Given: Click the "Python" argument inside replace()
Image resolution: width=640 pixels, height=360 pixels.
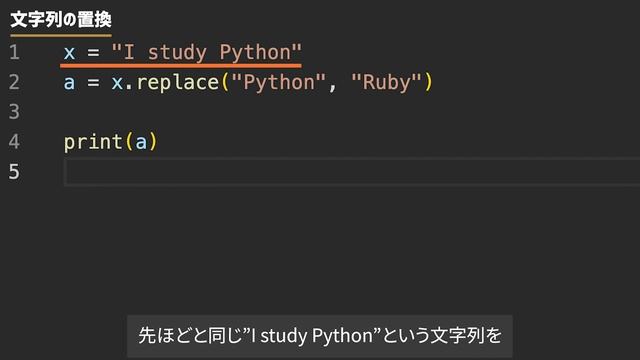Looking at the screenshot, I should point(279,82).
